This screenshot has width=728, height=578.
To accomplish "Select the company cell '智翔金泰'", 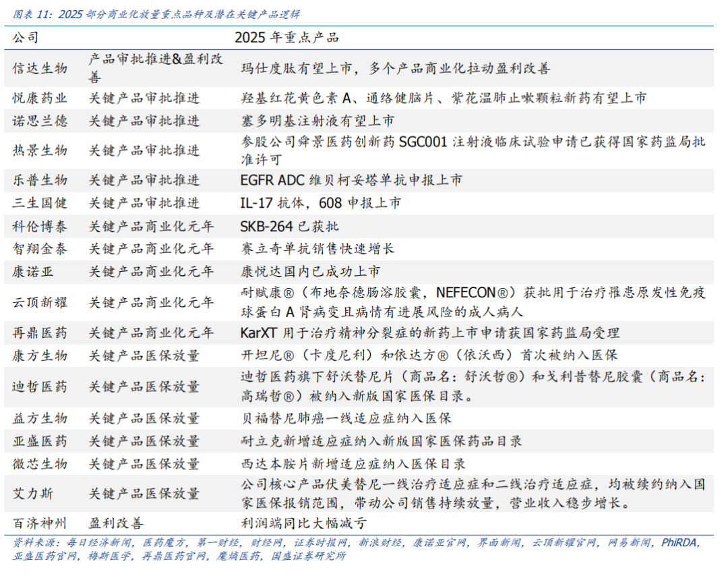I will click(x=40, y=249).
